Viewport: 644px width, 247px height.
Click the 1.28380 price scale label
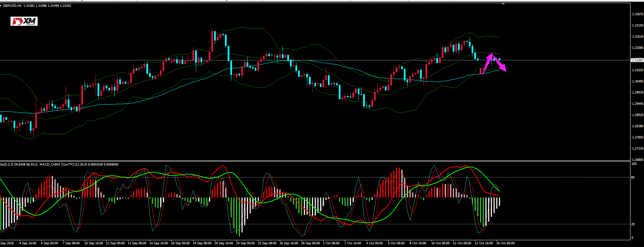638,126
